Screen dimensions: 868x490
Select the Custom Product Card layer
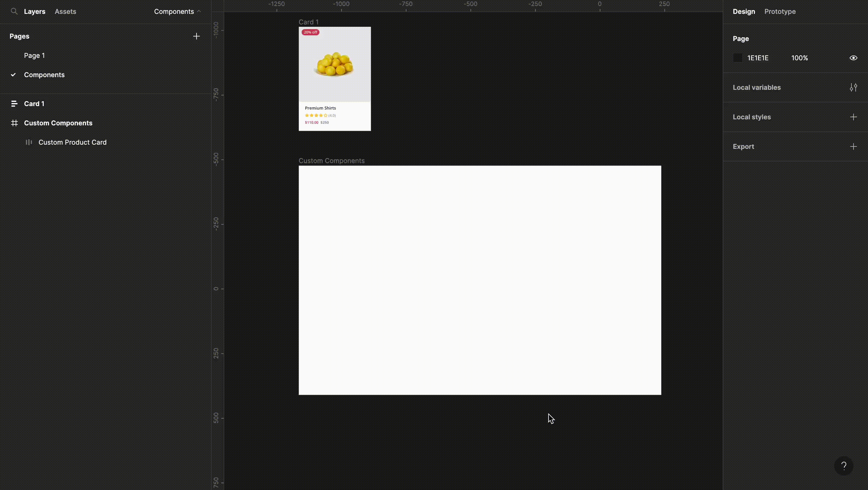point(72,142)
